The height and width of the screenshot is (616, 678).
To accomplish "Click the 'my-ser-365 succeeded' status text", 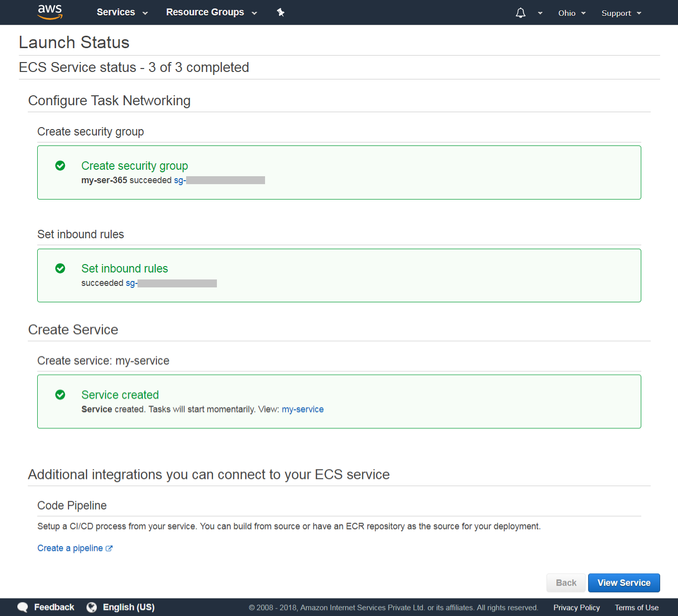I will pos(127,180).
